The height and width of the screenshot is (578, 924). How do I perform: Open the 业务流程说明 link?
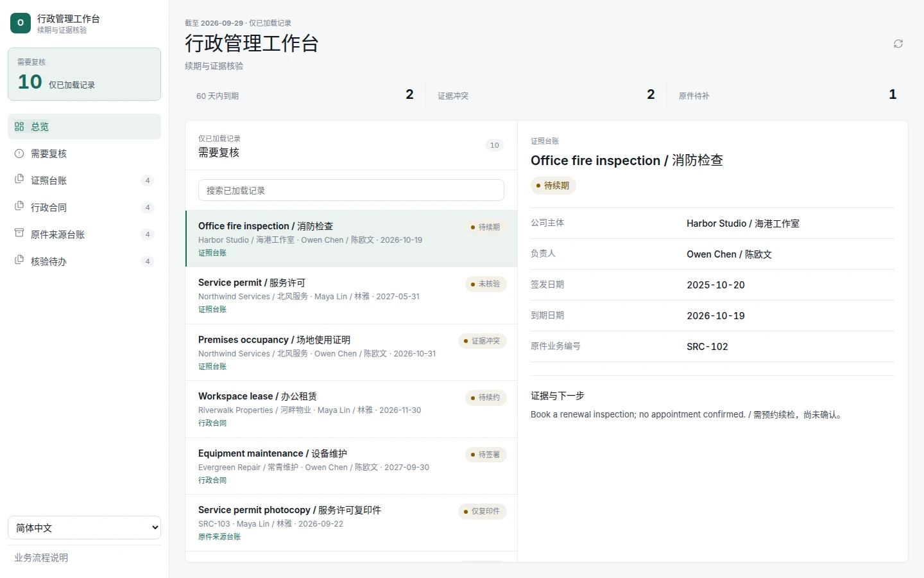click(x=41, y=557)
